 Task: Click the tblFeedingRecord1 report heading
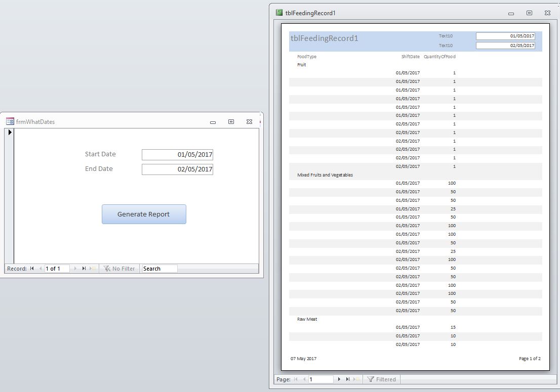coord(324,38)
